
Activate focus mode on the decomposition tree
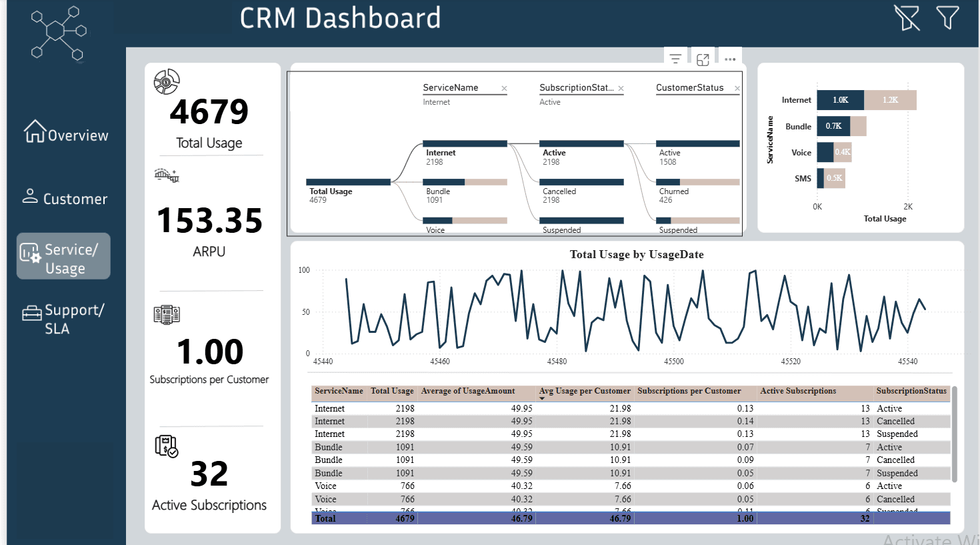coord(703,59)
